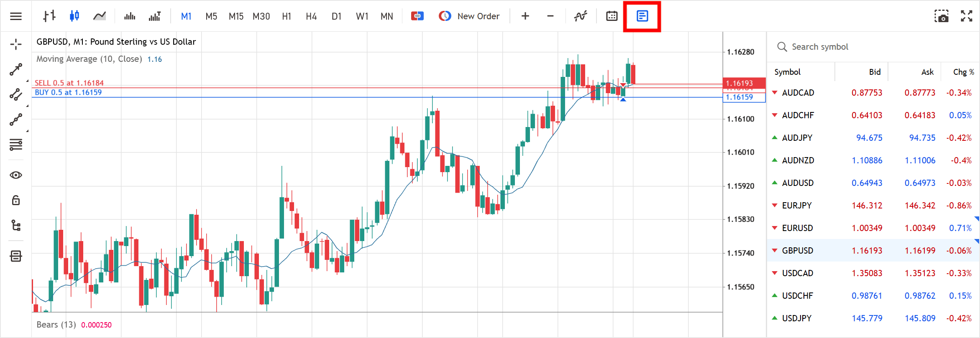Click the Search symbol field
The height and width of the screenshot is (338, 980).
[820, 47]
